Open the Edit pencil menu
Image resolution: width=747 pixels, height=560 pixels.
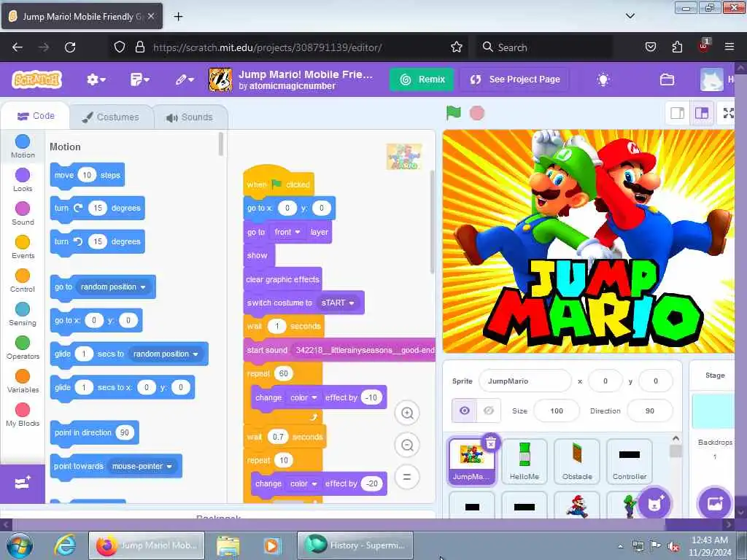point(185,79)
